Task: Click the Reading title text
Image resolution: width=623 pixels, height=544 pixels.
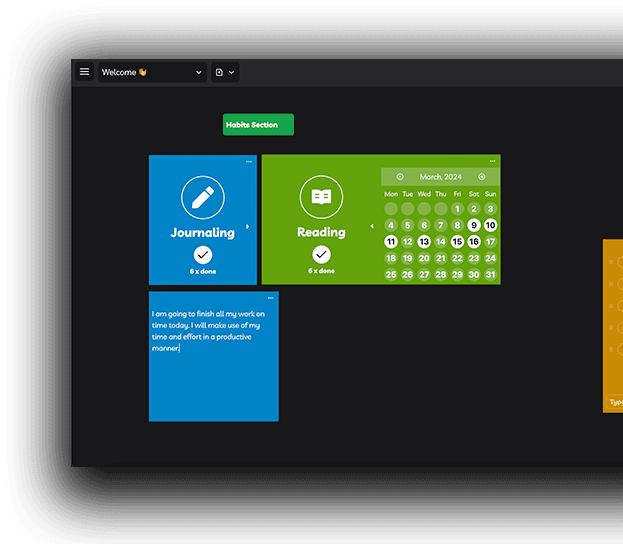Action: 321,232
